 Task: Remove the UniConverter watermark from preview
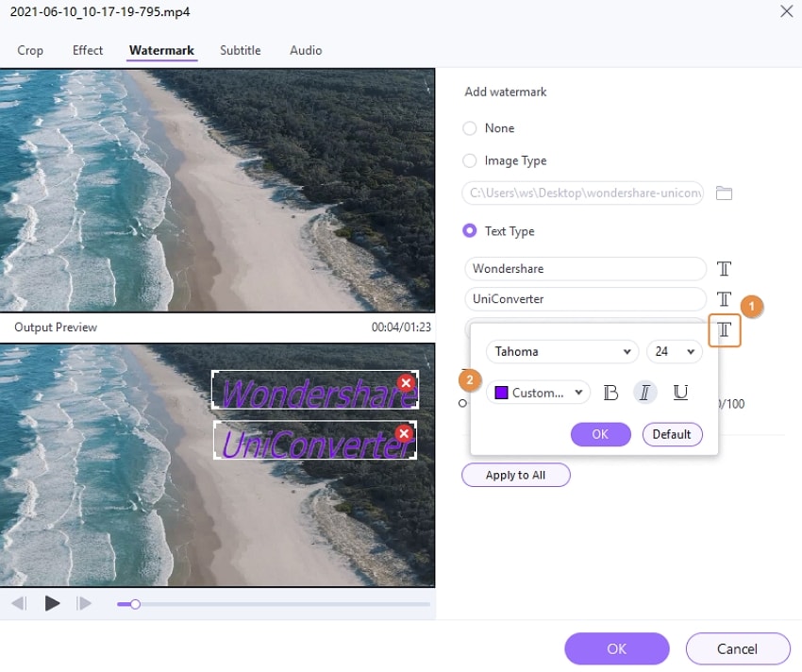click(404, 433)
